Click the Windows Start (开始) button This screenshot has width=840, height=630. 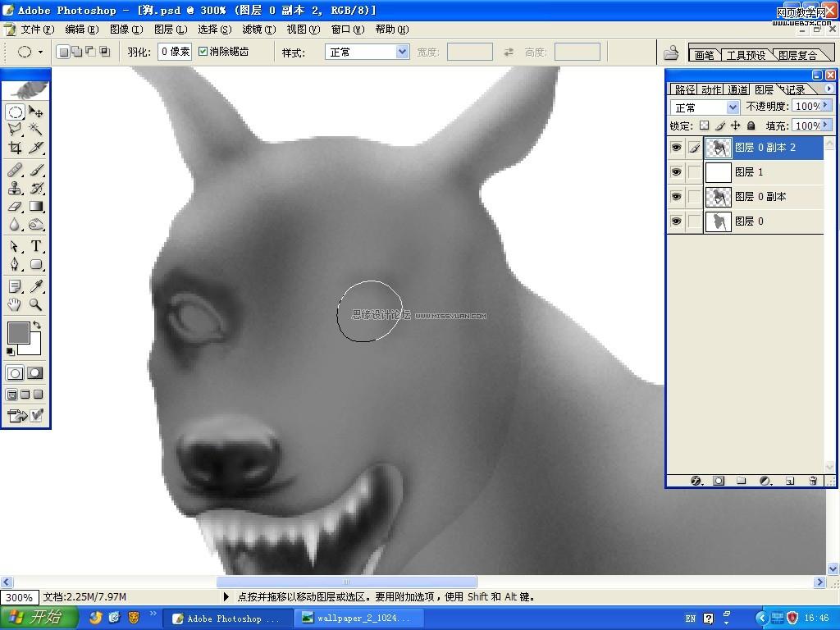(x=39, y=618)
